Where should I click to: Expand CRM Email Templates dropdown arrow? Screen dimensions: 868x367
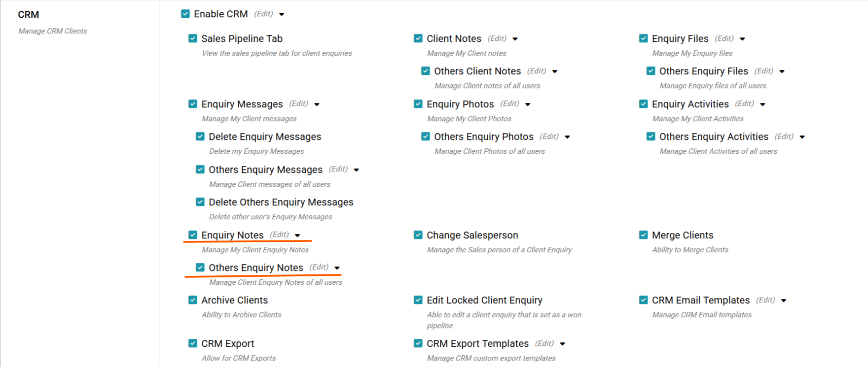784,300
